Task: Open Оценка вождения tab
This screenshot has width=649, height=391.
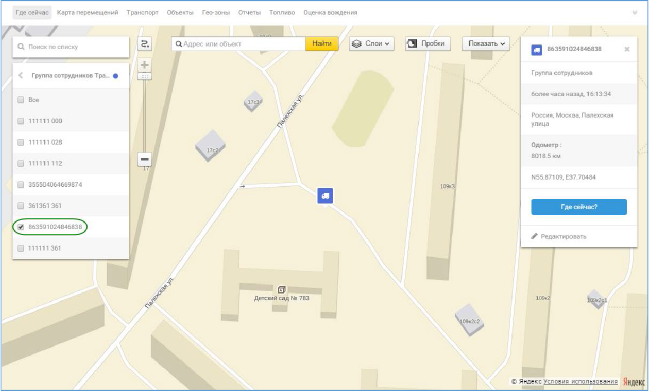Action: tap(330, 13)
